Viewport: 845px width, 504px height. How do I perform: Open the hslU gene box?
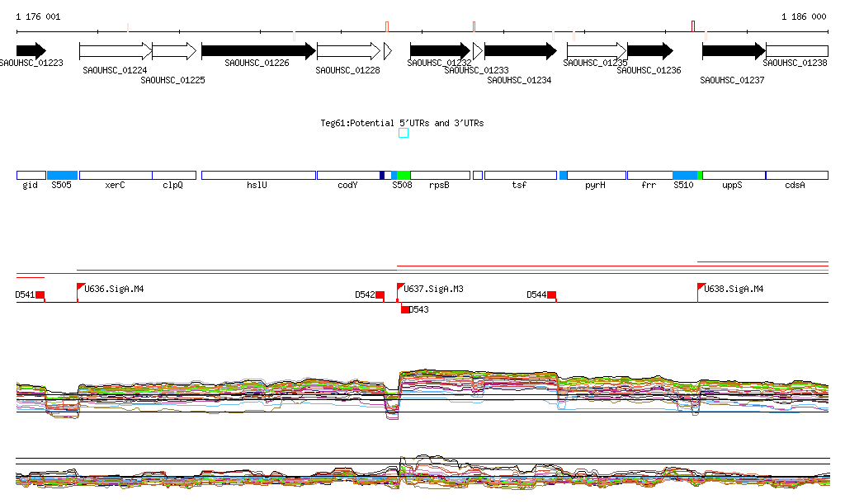[x=258, y=175]
